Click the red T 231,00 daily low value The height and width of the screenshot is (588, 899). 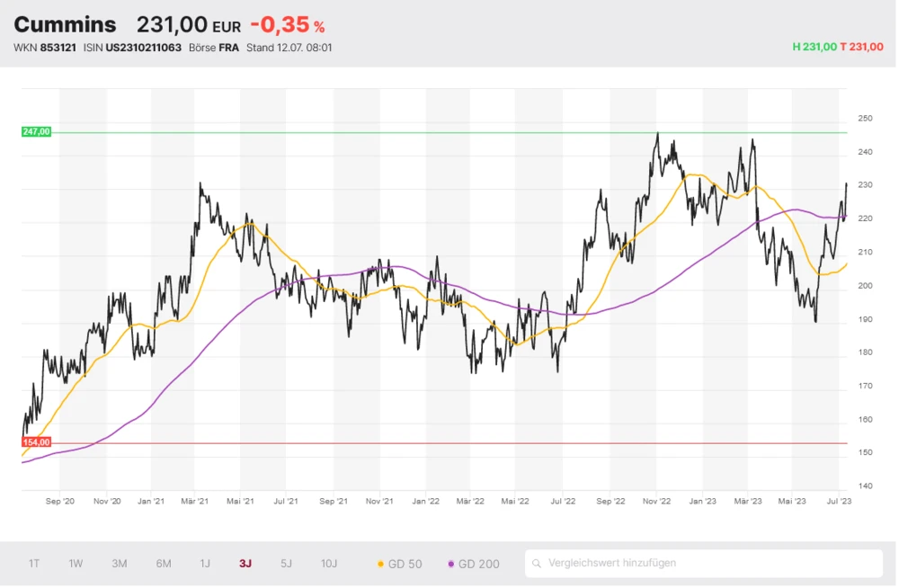coord(861,47)
